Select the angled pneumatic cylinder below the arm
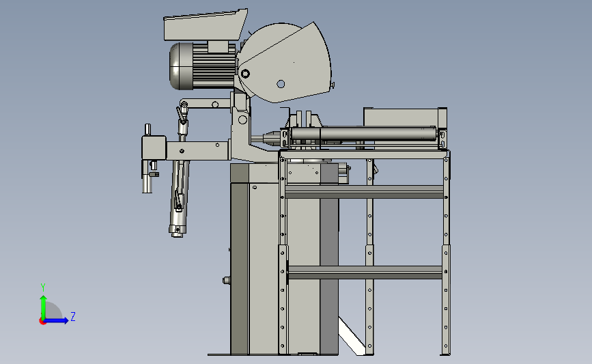The height and width of the screenshot is (364, 592). click(180, 198)
